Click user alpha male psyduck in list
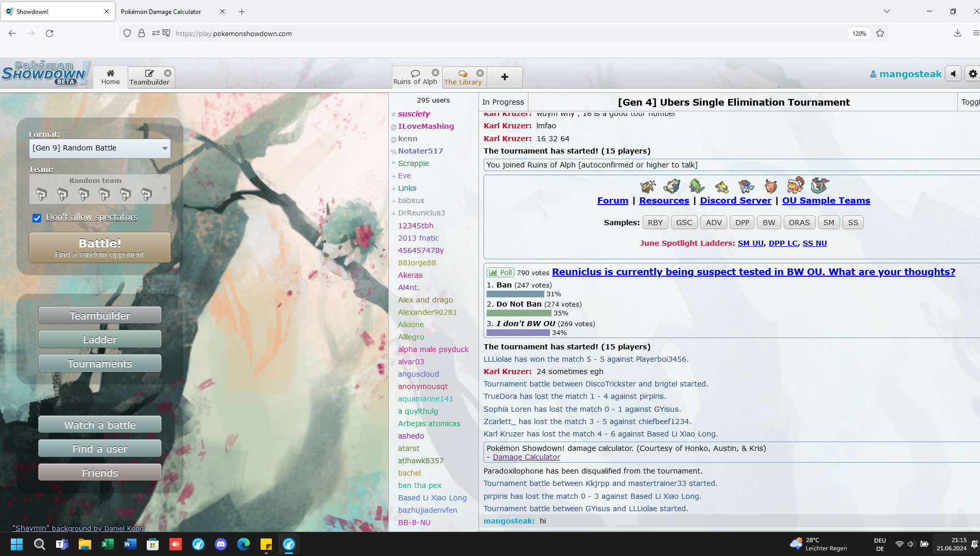 433,349
